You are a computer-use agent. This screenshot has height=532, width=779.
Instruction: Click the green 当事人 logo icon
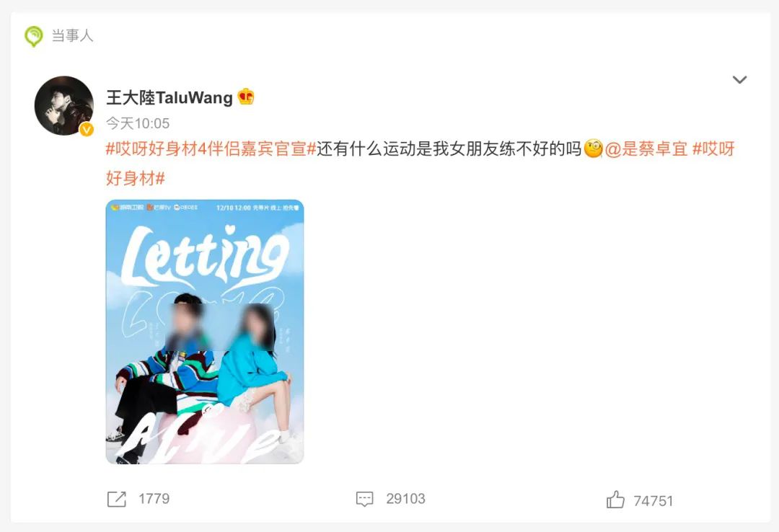pos(33,36)
